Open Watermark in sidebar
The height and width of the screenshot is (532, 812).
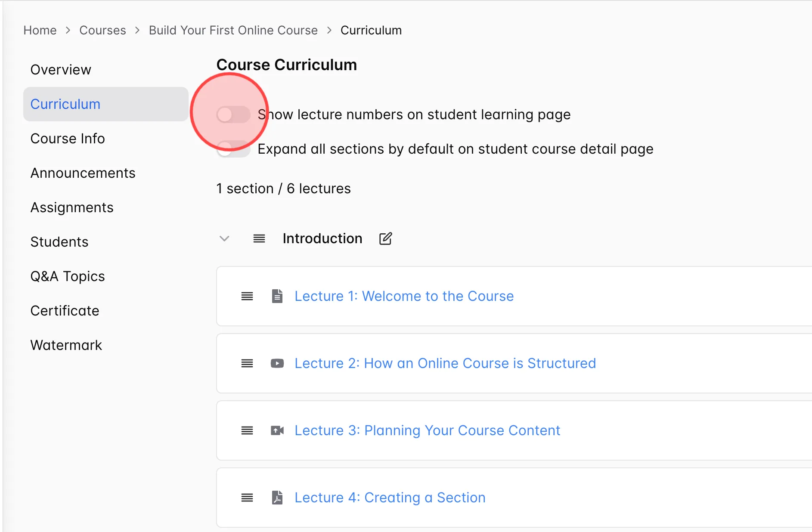pyautogui.click(x=106, y=345)
